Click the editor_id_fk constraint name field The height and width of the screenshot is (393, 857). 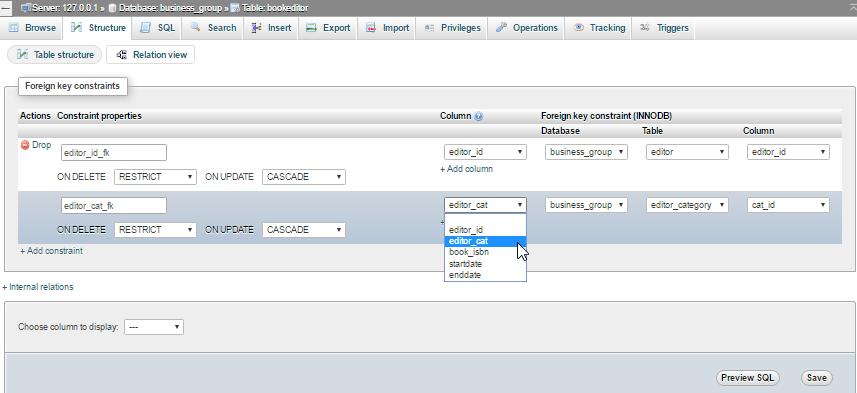[114, 152]
